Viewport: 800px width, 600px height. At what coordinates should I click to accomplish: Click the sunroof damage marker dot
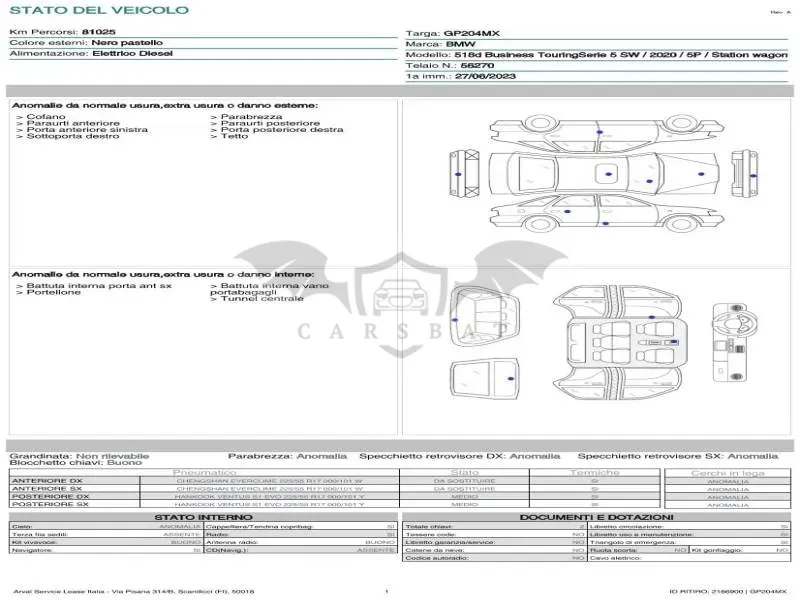click(x=608, y=174)
